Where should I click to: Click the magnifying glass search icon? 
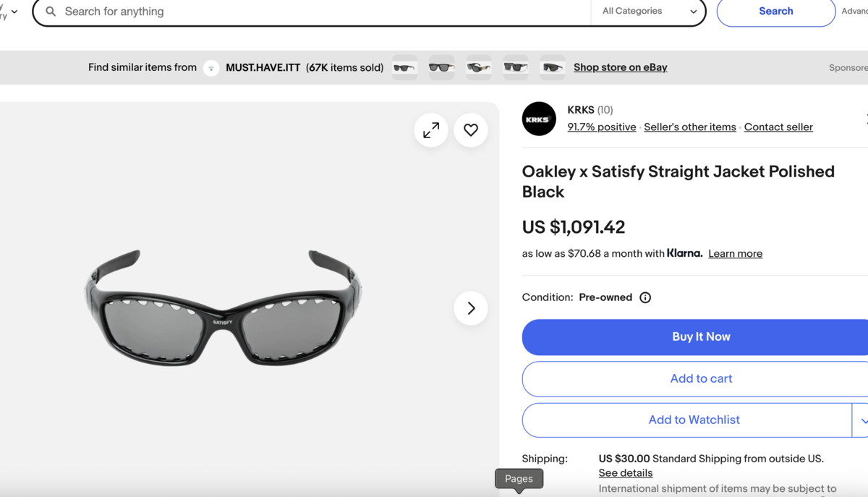51,12
